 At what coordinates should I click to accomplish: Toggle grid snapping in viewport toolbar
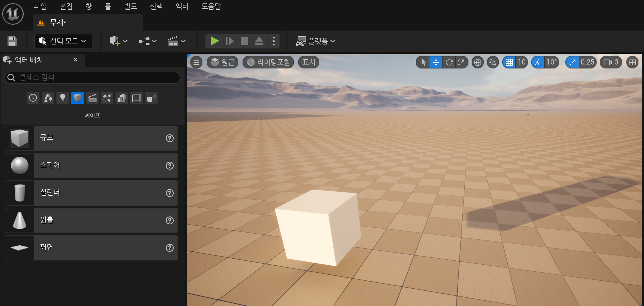click(x=509, y=62)
